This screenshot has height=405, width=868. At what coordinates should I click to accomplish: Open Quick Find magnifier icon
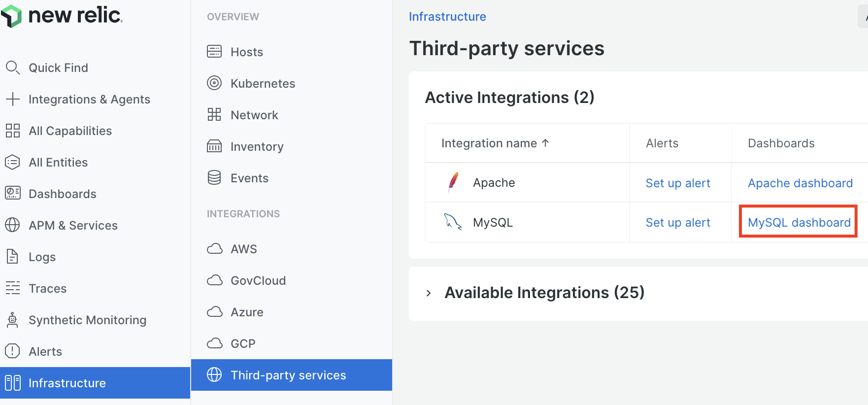click(x=13, y=67)
